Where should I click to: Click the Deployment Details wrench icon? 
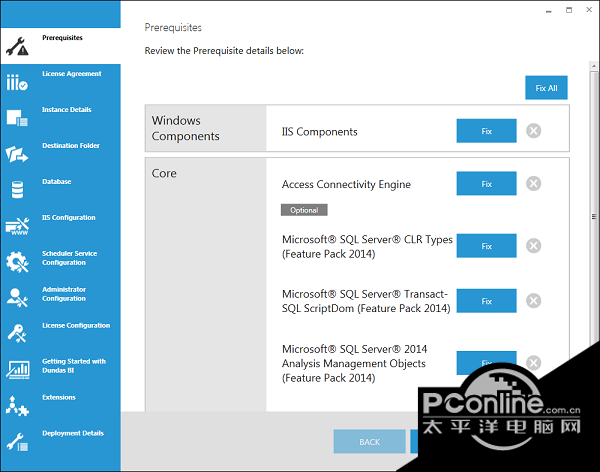[x=17, y=442]
